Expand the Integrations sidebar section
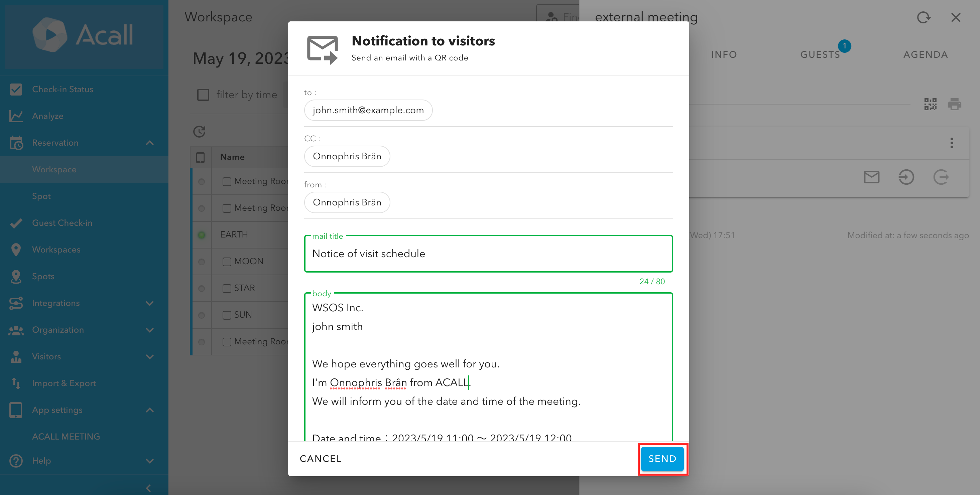The image size is (980, 495). click(x=150, y=303)
